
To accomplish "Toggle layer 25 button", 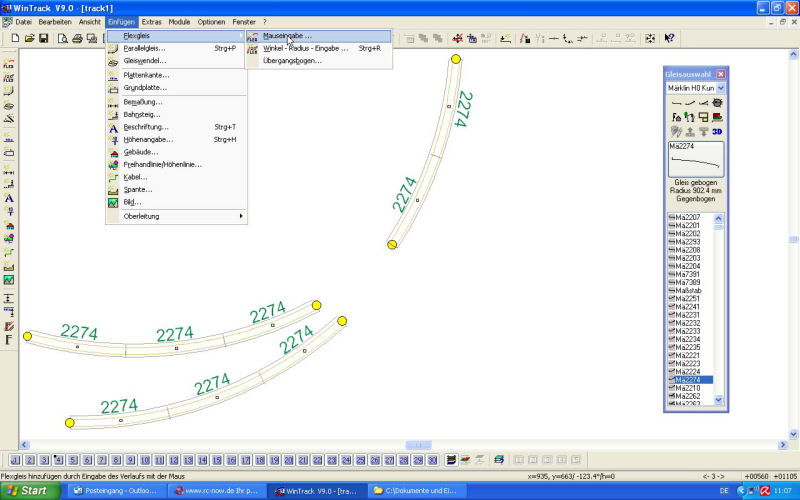I will (361, 460).
